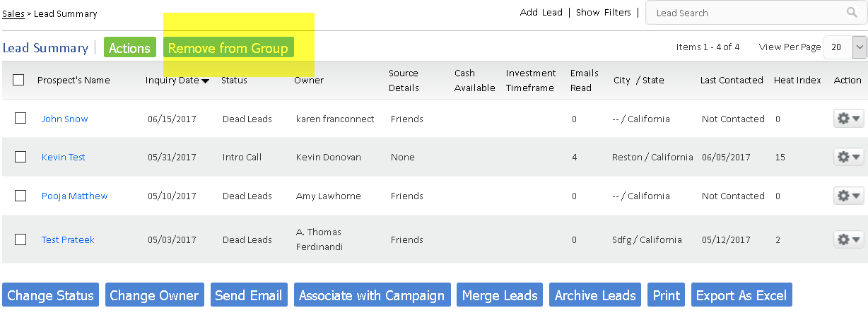Image resolution: width=868 pixels, height=320 pixels.
Task: Open gear action menu for Kevin Test
Action: [849, 157]
